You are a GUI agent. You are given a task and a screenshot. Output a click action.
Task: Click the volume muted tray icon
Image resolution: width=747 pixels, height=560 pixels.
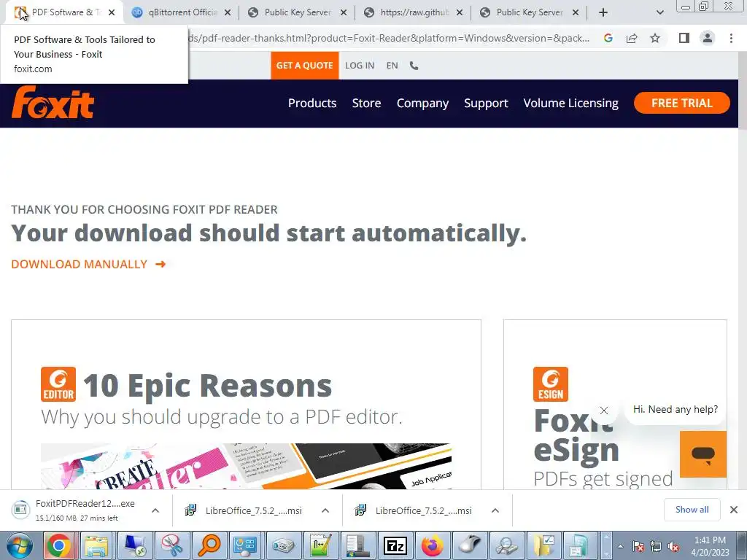click(673, 547)
